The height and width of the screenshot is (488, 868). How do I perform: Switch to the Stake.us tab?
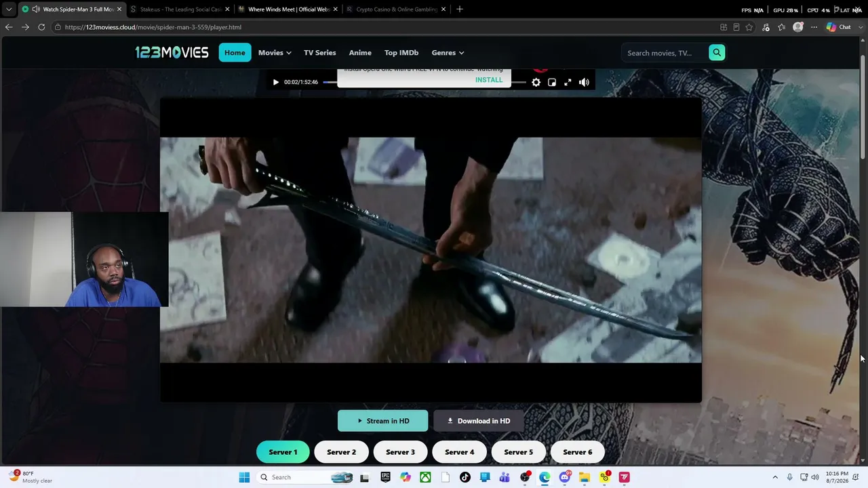[x=180, y=9]
